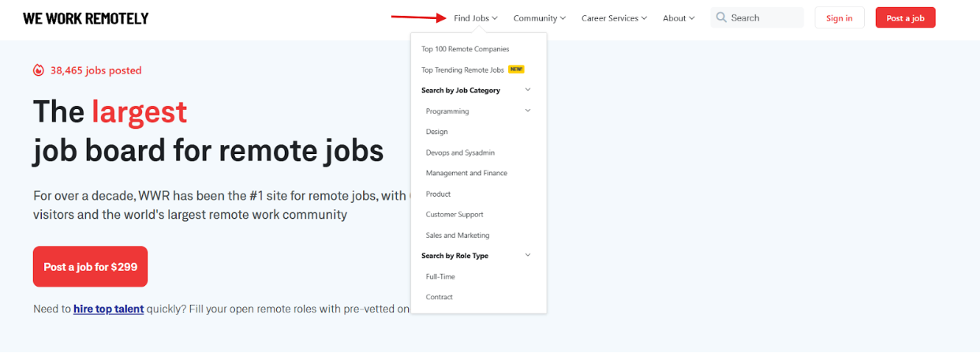Choose the Design category
The height and width of the screenshot is (353, 980).
pyautogui.click(x=436, y=132)
